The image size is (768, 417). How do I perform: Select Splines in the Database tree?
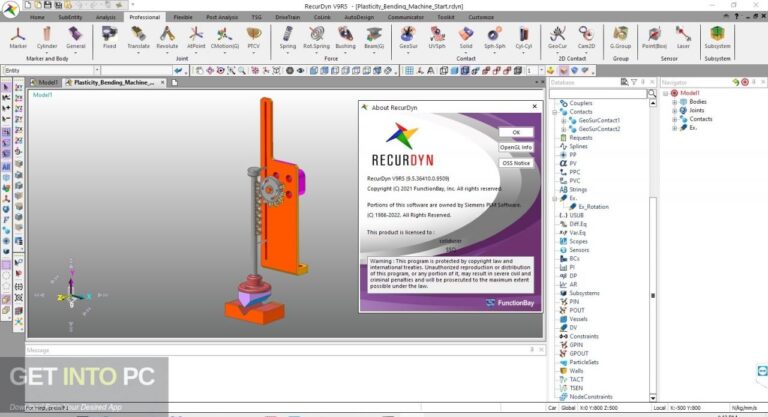click(x=578, y=146)
